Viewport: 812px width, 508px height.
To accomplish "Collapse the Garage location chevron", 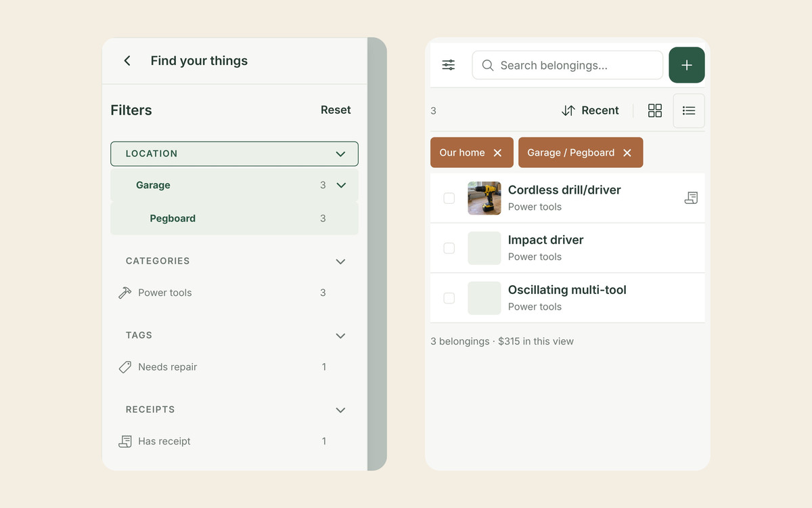I will click(x=341, y=185).
